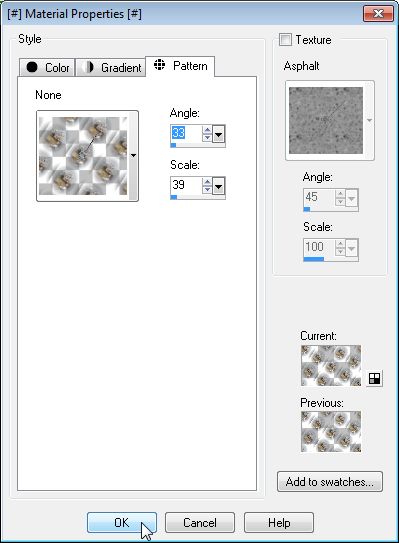The image size is (399, 543).
Task: Adjust the texture Scale slider bar
Action: click(331, 259)
